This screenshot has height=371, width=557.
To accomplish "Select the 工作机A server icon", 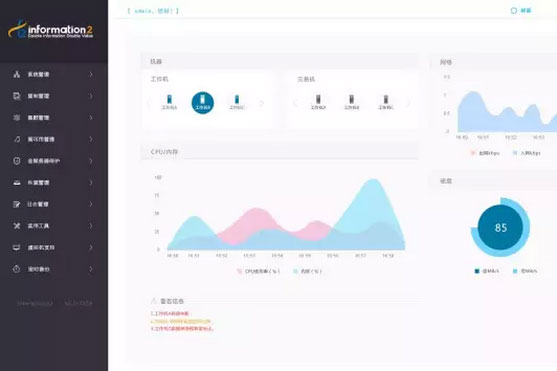I will coord(169,102).
